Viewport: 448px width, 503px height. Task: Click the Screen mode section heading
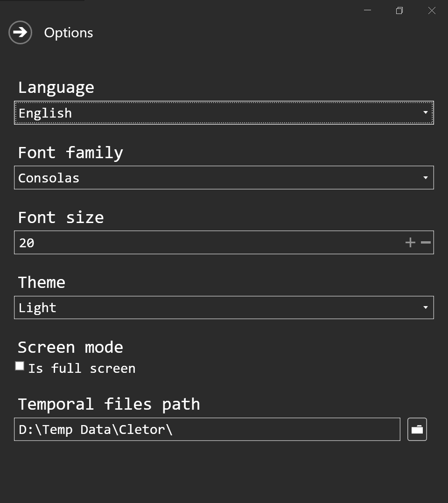coord(70,347)
